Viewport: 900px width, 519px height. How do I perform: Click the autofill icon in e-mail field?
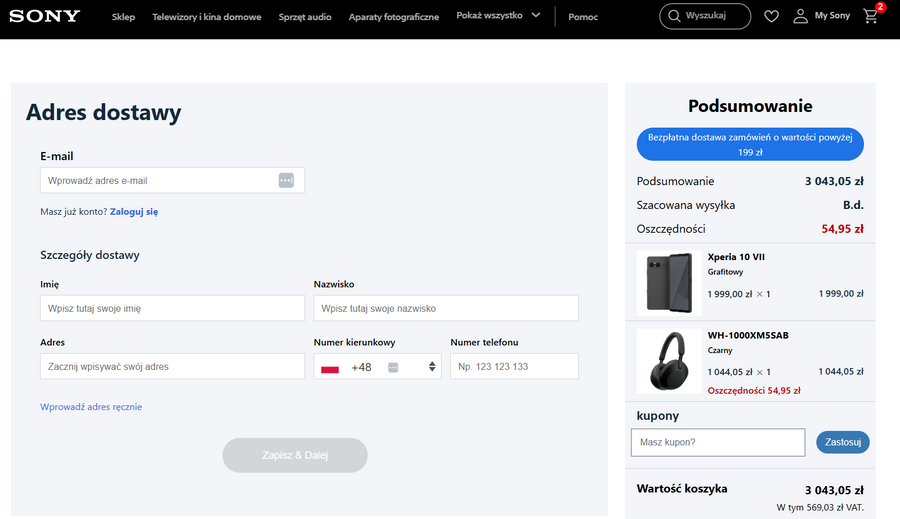[286, 180]
